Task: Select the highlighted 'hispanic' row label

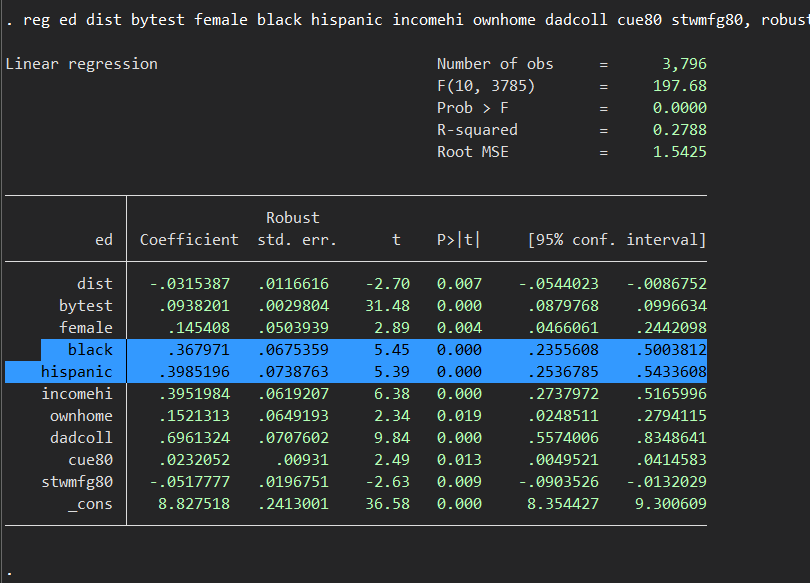Action: coord(76,372)
